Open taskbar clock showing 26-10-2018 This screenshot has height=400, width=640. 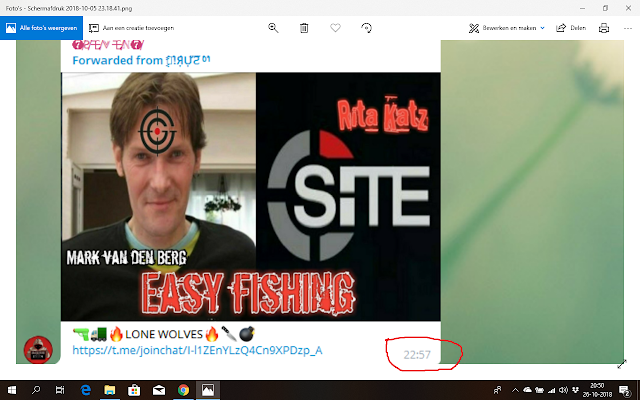(597, 391)
